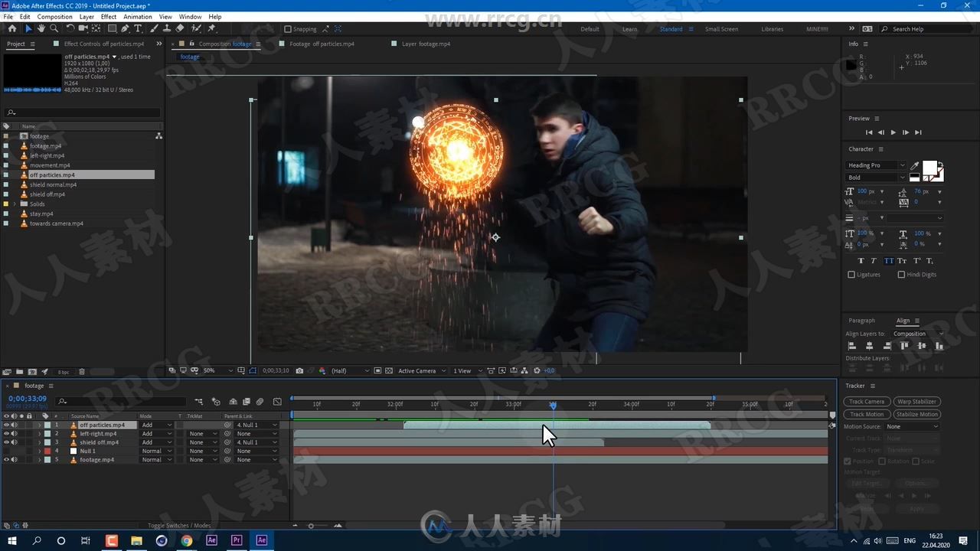Enable the Snapping checkbox

point(288,29)
